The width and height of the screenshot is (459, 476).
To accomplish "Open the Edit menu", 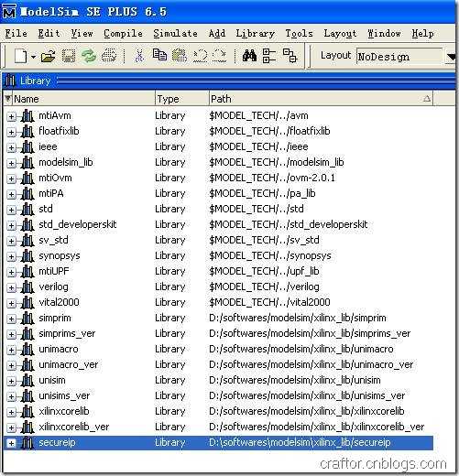I will (49, 34).
